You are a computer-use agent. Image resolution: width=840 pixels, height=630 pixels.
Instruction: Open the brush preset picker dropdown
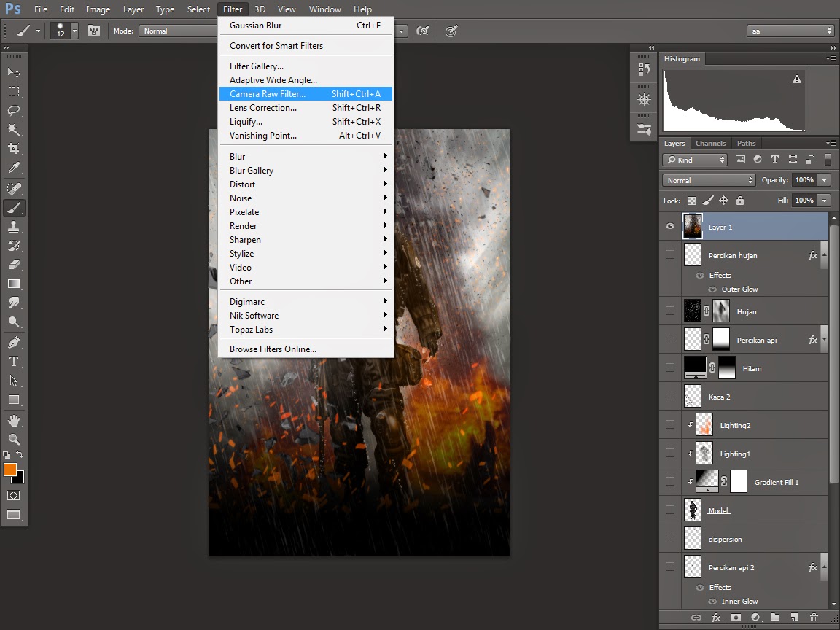point(74,31)
